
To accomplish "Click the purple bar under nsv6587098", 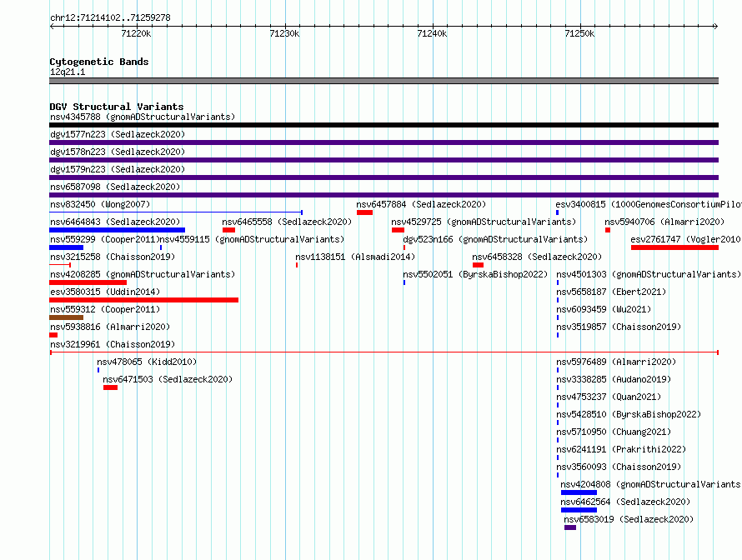I will click(384, 195).
